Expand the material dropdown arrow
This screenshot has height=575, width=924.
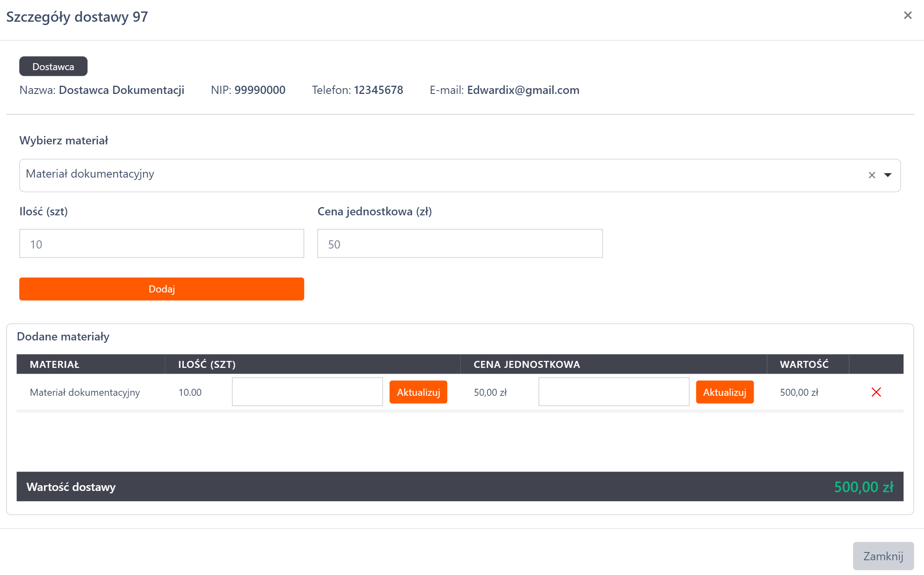[887, 175]
